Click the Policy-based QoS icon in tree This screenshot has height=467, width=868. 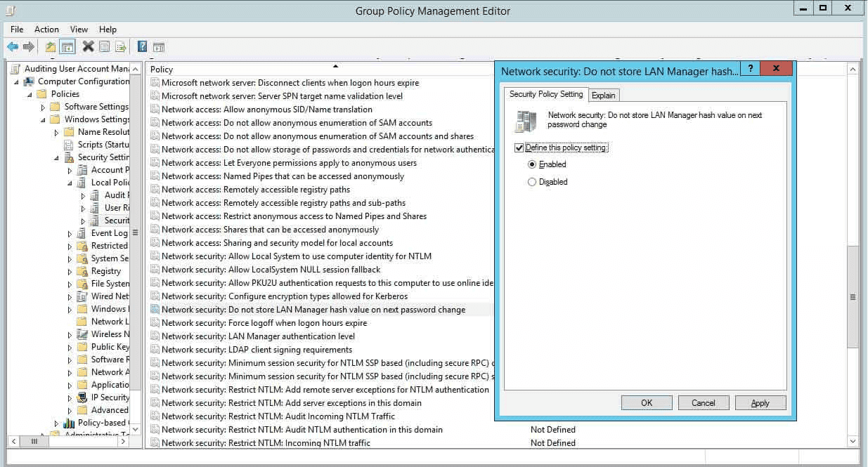coord(70,423)
